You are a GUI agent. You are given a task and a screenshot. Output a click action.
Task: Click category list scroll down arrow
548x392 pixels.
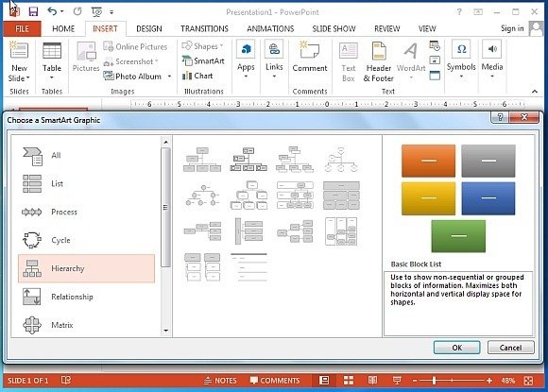(x=165, y=331)
